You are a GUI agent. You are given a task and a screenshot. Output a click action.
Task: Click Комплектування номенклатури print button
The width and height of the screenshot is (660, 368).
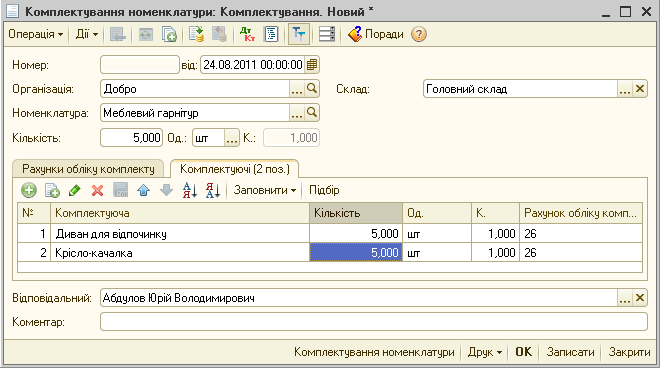pyautogui.click(x=374, y=352)
